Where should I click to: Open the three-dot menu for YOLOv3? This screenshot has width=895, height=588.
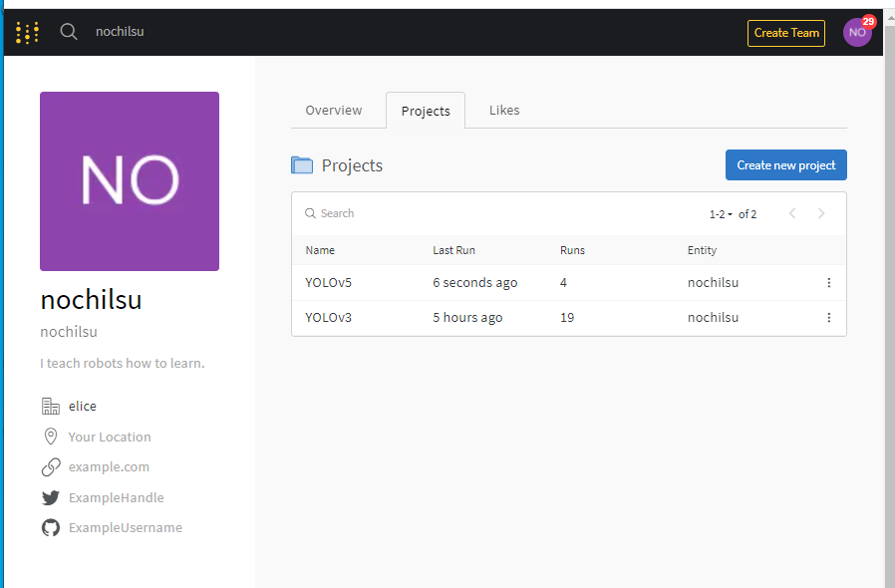pos(829,317)
